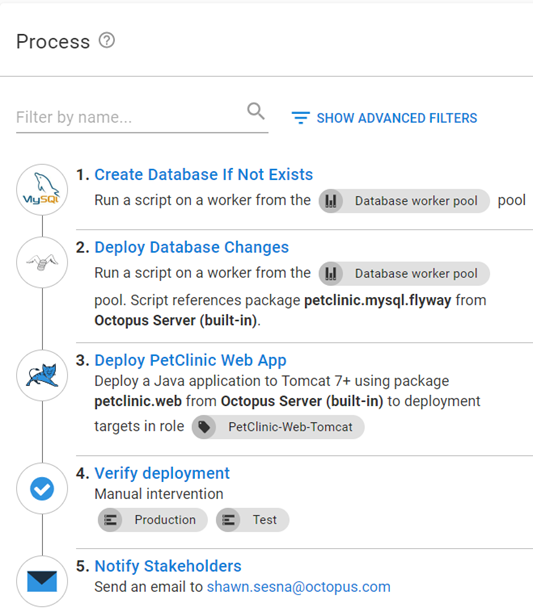Select the blue checkmark Verify deployment icon
The height and width of the screenshot is (616, 533).
tap(42, 489)
